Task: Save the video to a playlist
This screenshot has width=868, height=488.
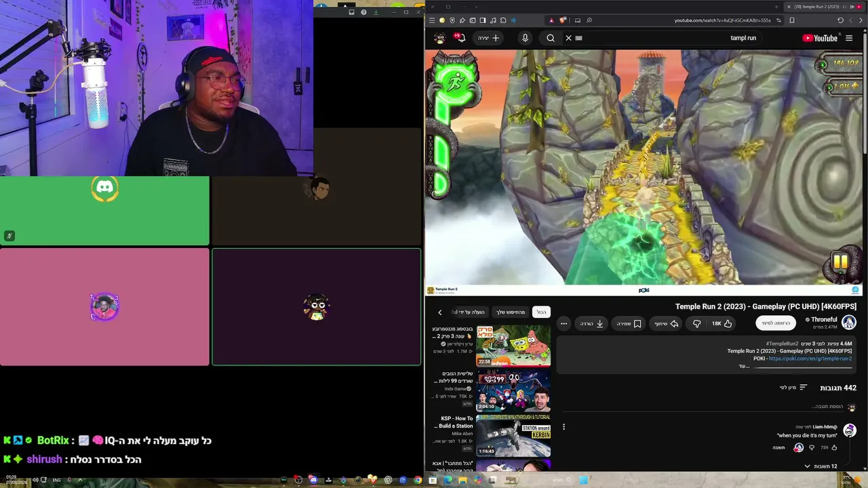Action: pyautogui.click(x=629, y=324)
